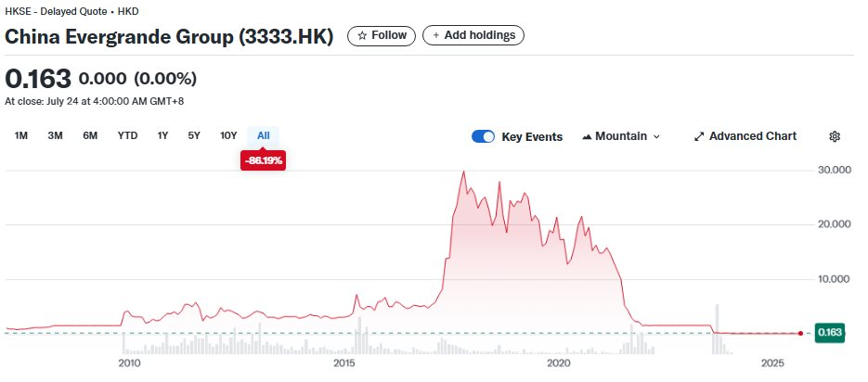Click the star icon in Follow
This screenshot has height=382, width=868.
click(x=363, y=35)
